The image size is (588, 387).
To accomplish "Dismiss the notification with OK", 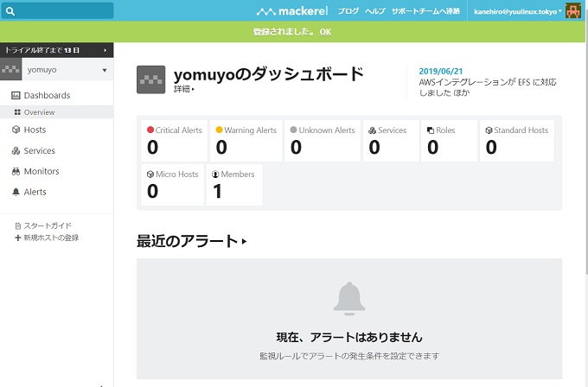I will coord(325,32).
